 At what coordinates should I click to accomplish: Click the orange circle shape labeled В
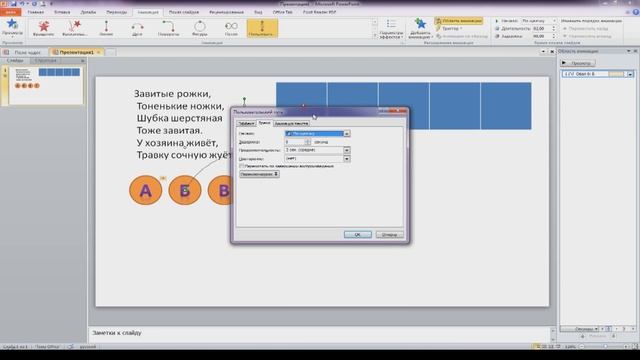coord(220,190)
